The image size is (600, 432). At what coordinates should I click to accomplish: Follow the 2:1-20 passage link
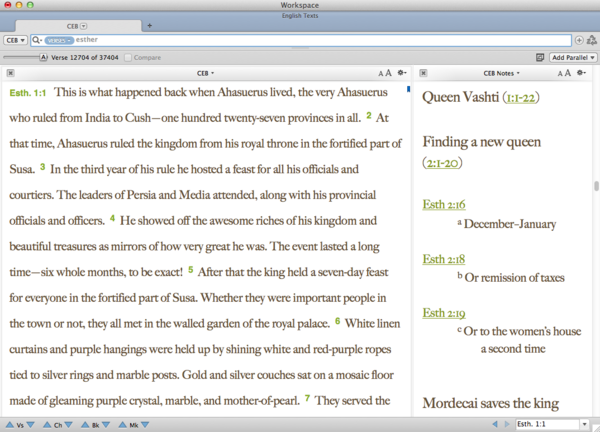(x=442, y=163)
